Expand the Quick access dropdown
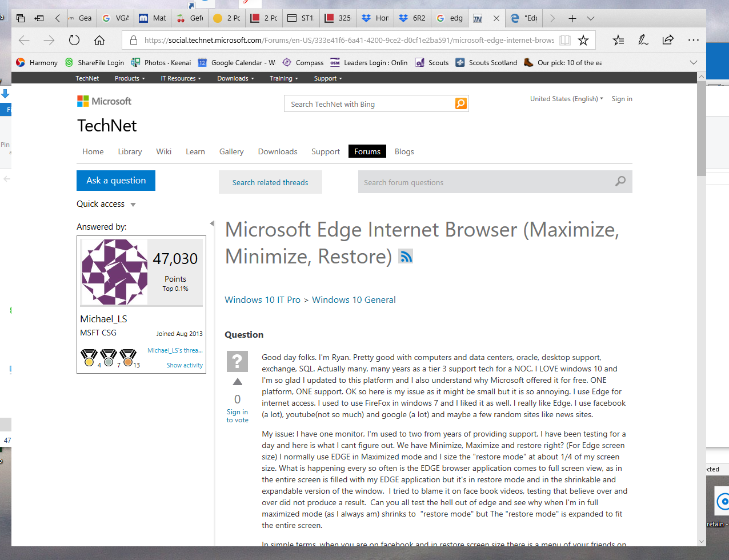729x560 pixels. pyautogui.click(x=106, y=204)
